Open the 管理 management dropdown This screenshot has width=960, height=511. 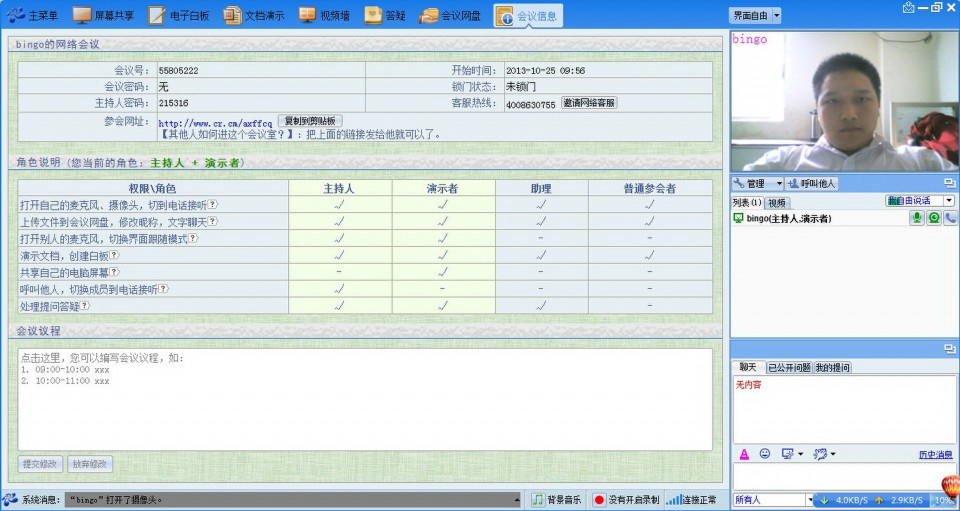coord(757,184)
